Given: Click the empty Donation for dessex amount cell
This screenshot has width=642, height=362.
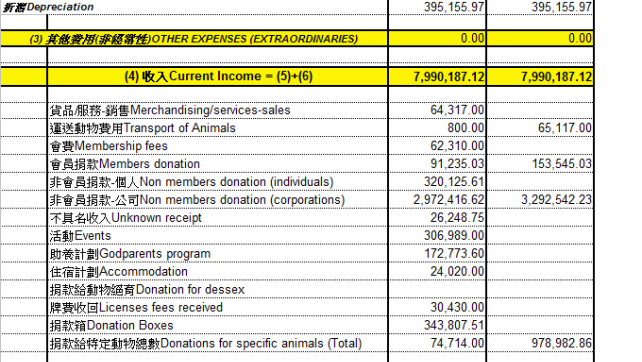Looking at the screenshot, I should (437, 290).
